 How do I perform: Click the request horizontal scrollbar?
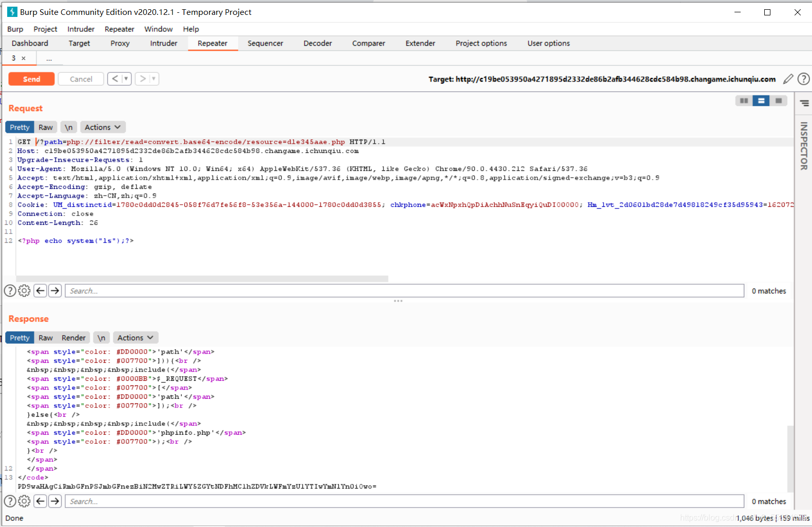[202, 279]
